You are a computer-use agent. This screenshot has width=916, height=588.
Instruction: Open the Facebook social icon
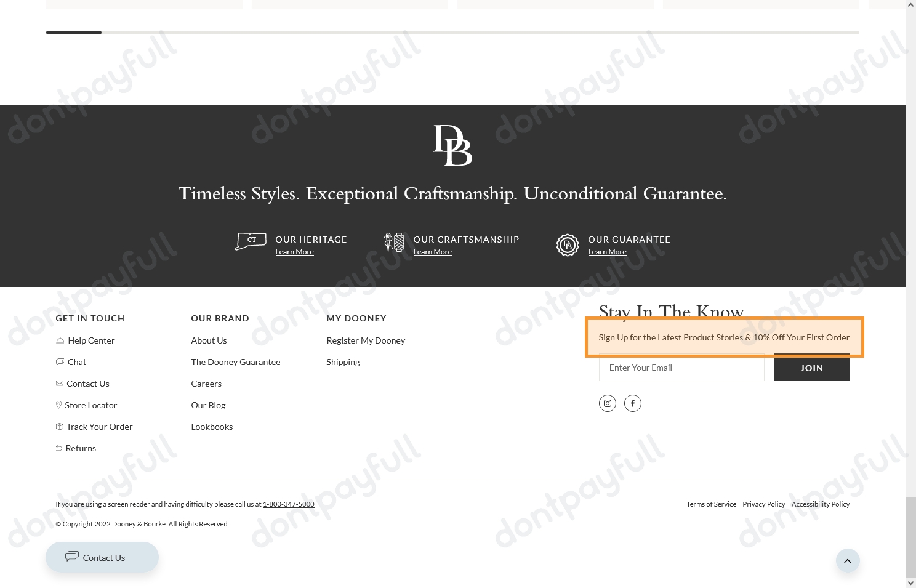(x=632, y=403)
